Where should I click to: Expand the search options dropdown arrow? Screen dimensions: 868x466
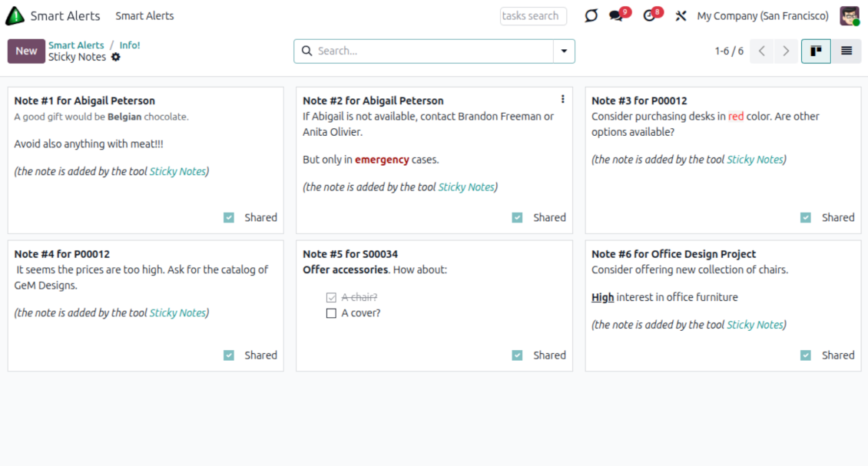[564, 51]
